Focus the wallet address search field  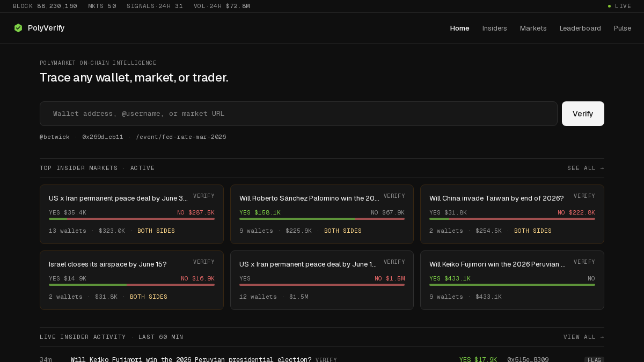(x=298, y=114)
